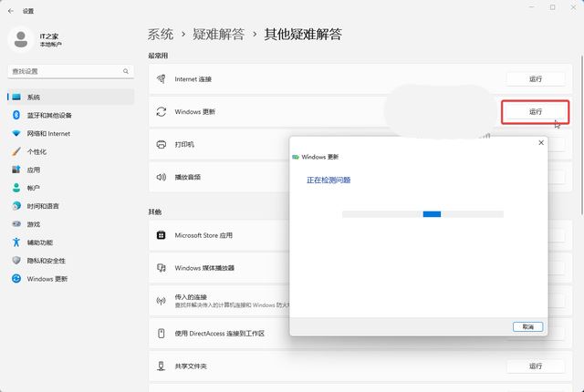Open 帐户 settings page

tap(34, 188)
